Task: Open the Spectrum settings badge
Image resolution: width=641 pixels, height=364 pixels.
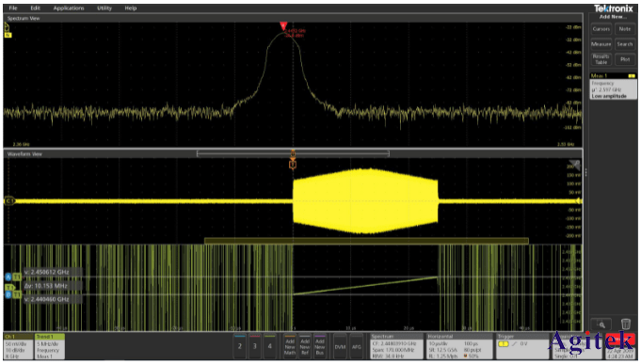Action: 396,346
